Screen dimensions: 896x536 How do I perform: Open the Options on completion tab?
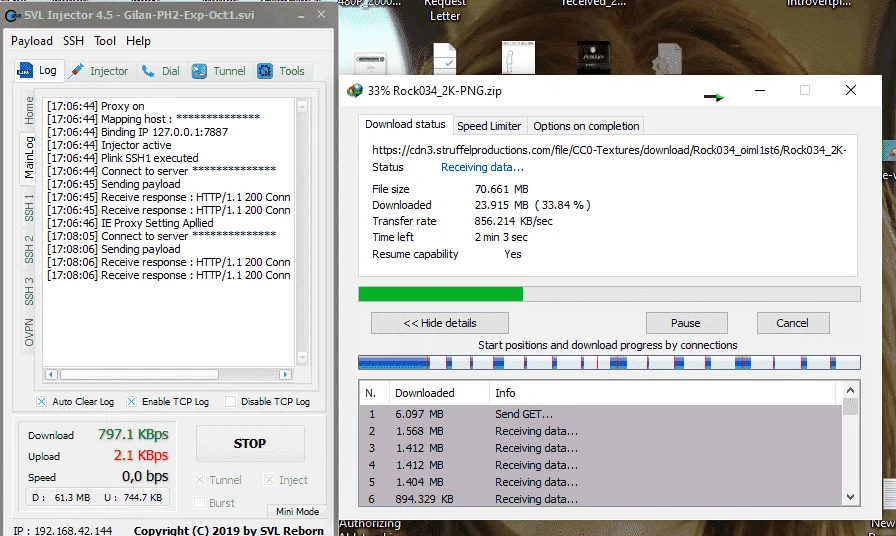pyautogui.click(x=586, y=126)
